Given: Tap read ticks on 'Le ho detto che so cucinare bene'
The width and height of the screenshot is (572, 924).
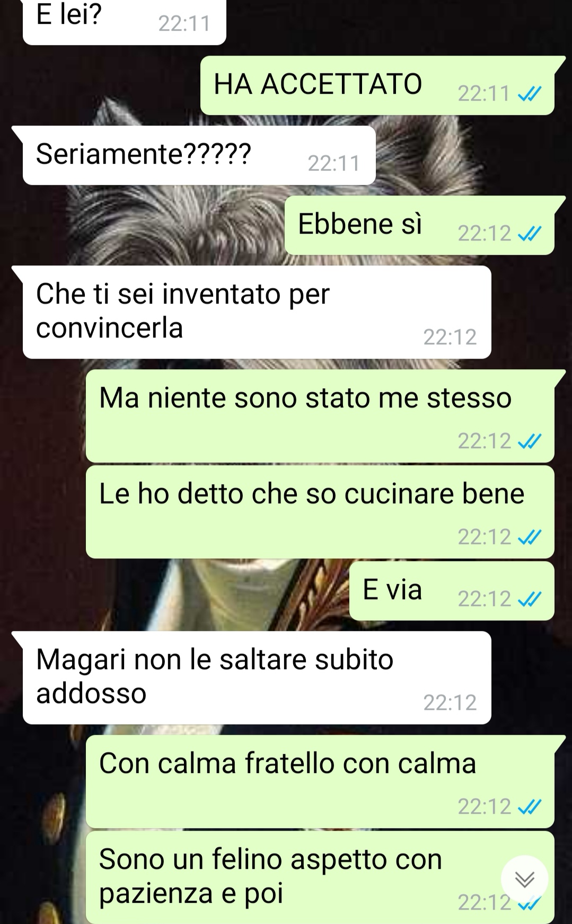Looking at the screenshot, I should [529, 538].
